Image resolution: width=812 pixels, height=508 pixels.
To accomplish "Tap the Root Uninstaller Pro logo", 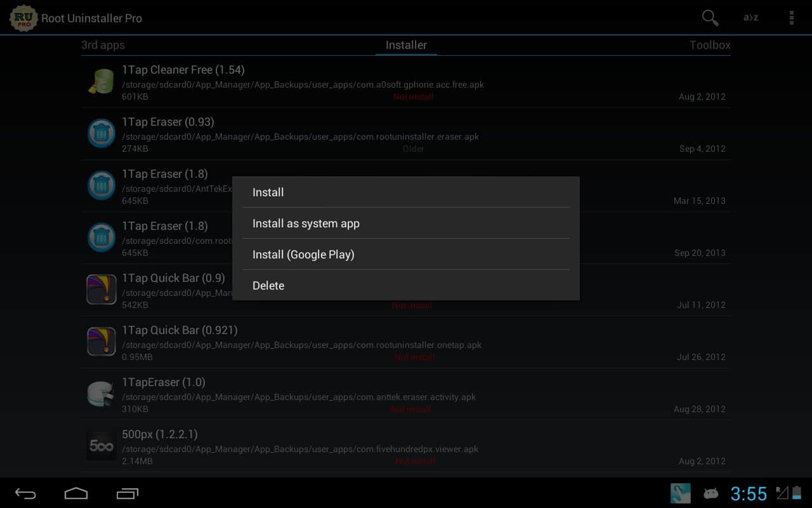I will click(x=24, y=18).
